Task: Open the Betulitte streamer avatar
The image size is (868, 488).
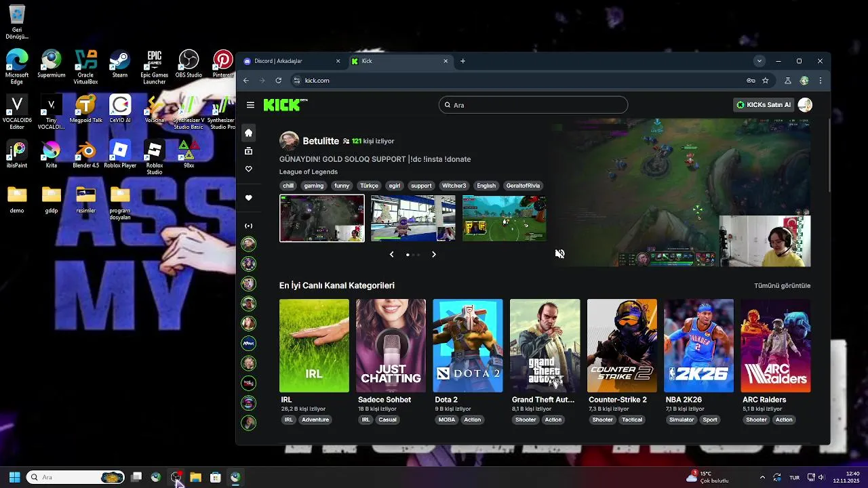Action: tap(289, 141)
